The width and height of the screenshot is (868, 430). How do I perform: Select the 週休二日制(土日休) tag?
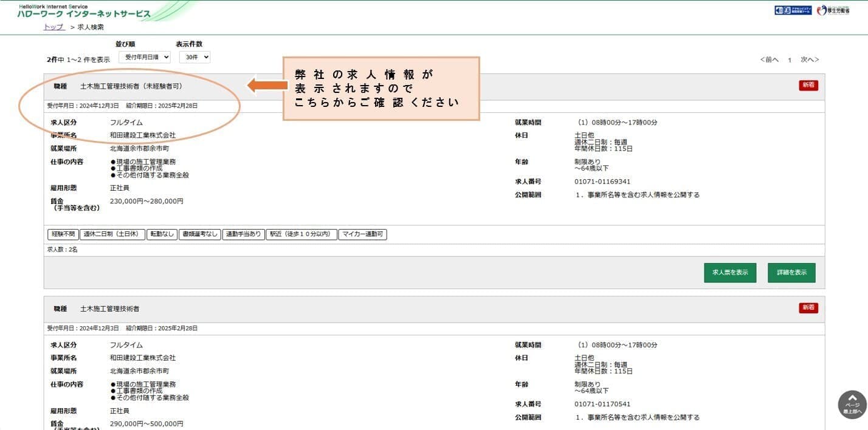(112, 234)
